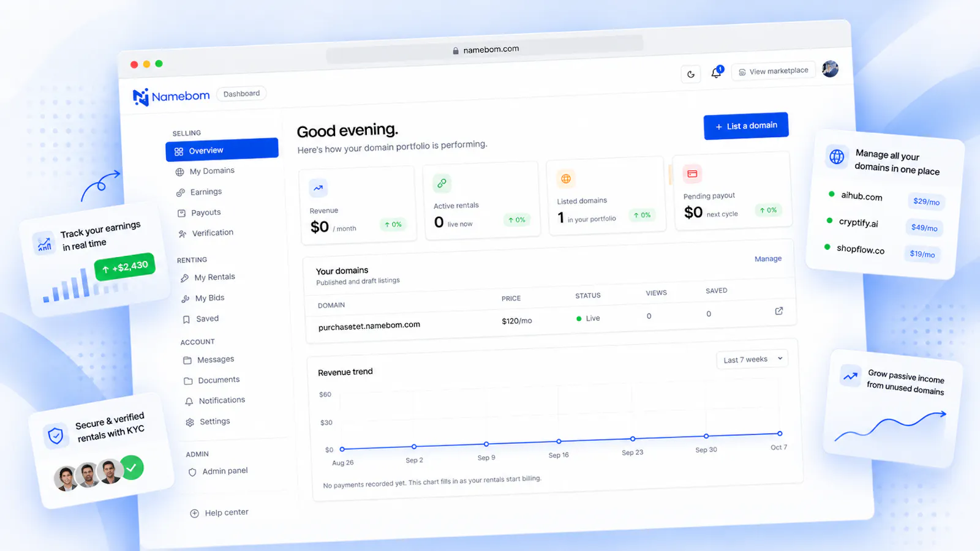
Task: Click the List a domain button
Action: coord(746,126)
